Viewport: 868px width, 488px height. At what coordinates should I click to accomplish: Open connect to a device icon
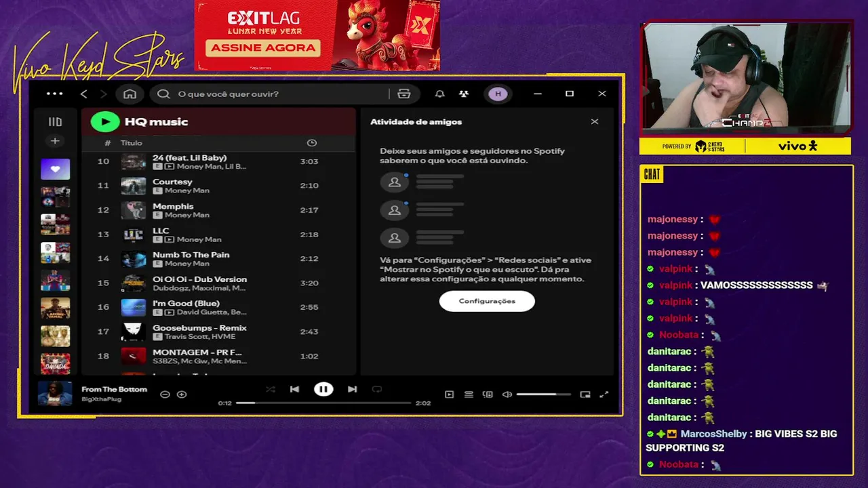pyautogui.click(x=488, y=394)
